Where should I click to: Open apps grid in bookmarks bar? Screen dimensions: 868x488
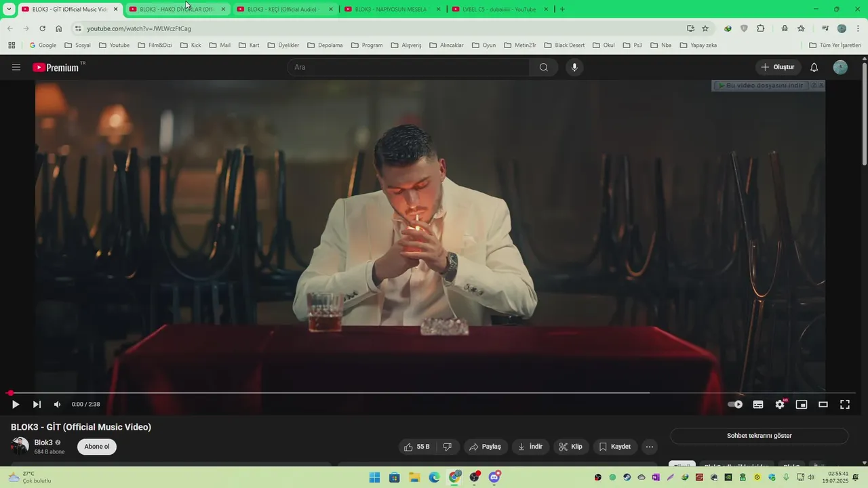(12, 45)
